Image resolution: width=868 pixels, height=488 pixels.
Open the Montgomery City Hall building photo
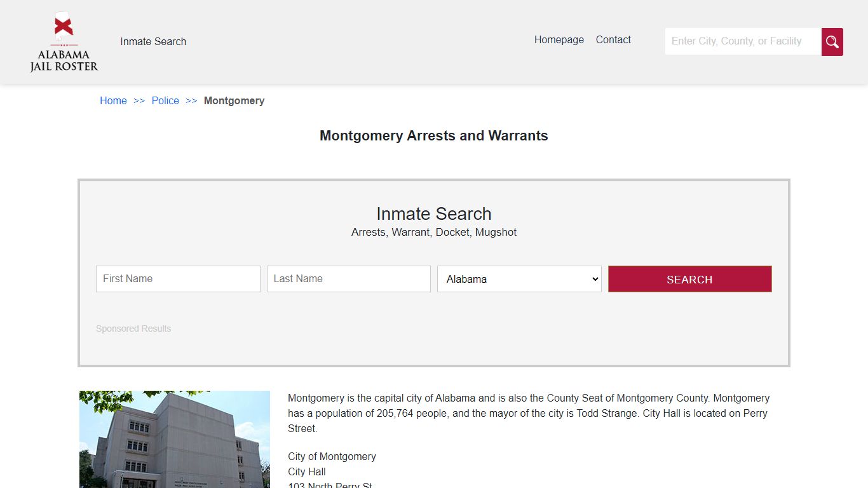(x=175, y=439)
